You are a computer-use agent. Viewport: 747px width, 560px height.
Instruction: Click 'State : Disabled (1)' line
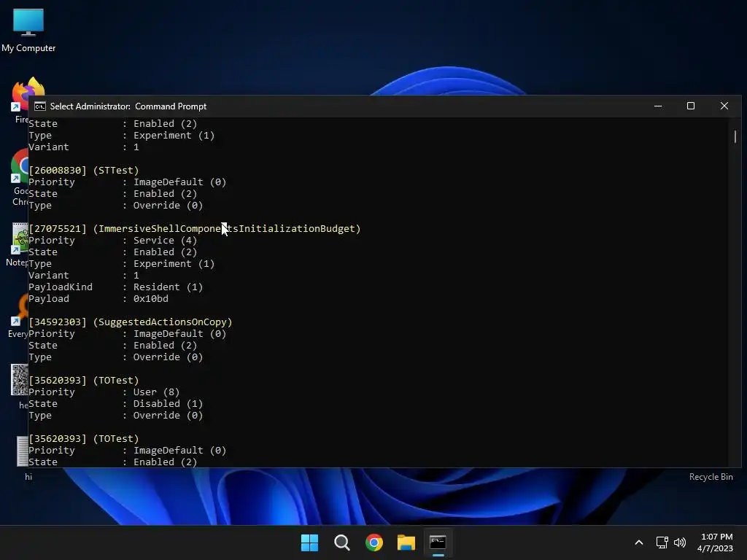tap(116, 404)
